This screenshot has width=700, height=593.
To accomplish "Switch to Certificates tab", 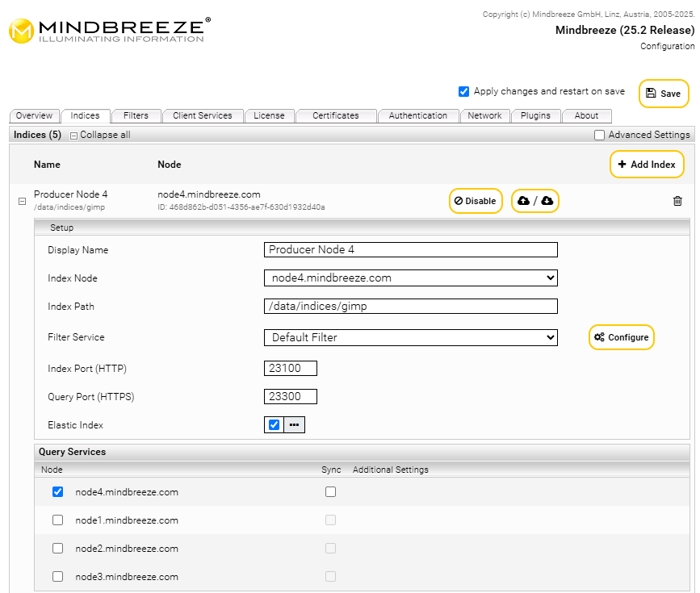I will click(x=336, y=115).
